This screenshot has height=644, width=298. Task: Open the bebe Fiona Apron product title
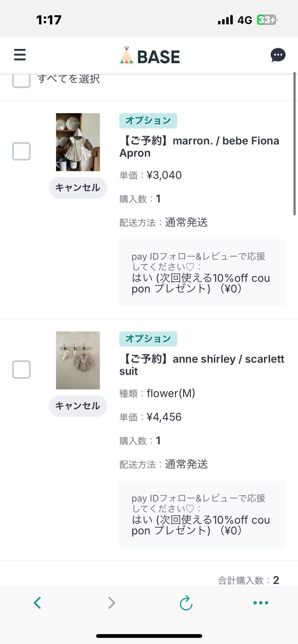pos(199,147)
